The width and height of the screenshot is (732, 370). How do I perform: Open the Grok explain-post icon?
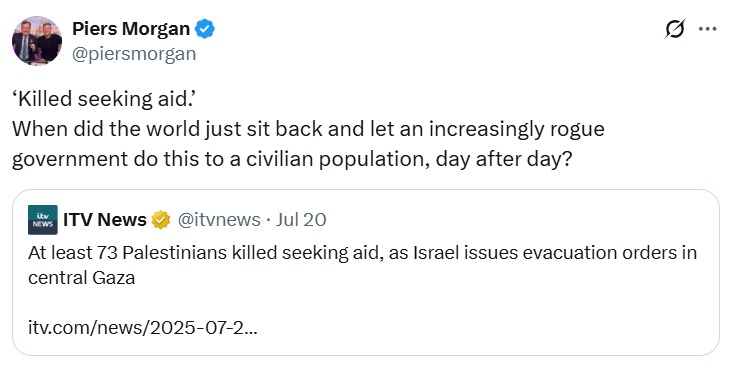pyautogui.click(x=675, y=29)
